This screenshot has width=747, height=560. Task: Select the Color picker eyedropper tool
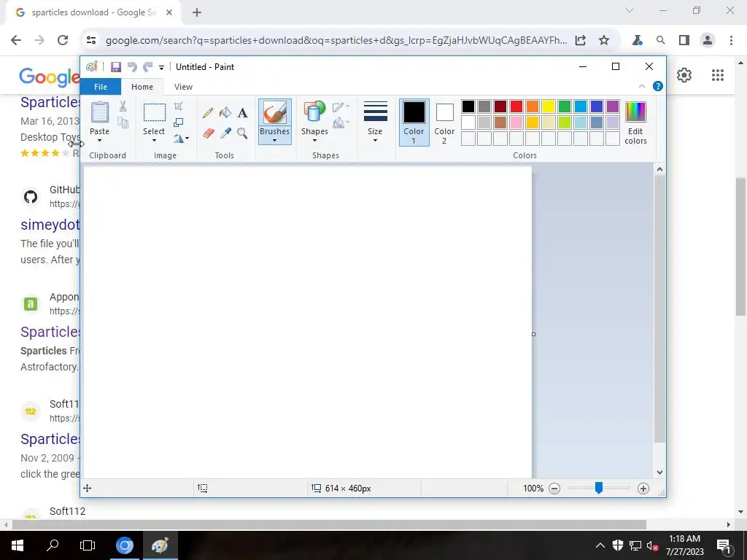pyautogui.click(x=225, y=133)
